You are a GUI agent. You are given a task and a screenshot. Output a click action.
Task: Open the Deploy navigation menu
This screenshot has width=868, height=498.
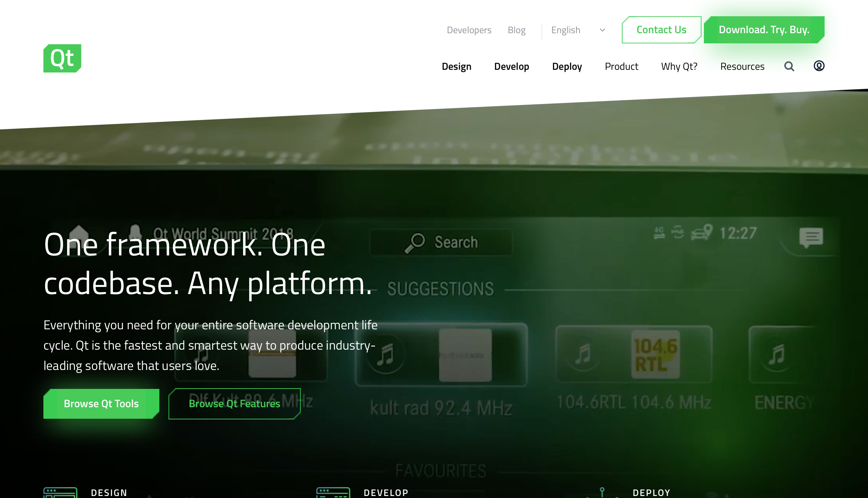click(x=567, y=66)
